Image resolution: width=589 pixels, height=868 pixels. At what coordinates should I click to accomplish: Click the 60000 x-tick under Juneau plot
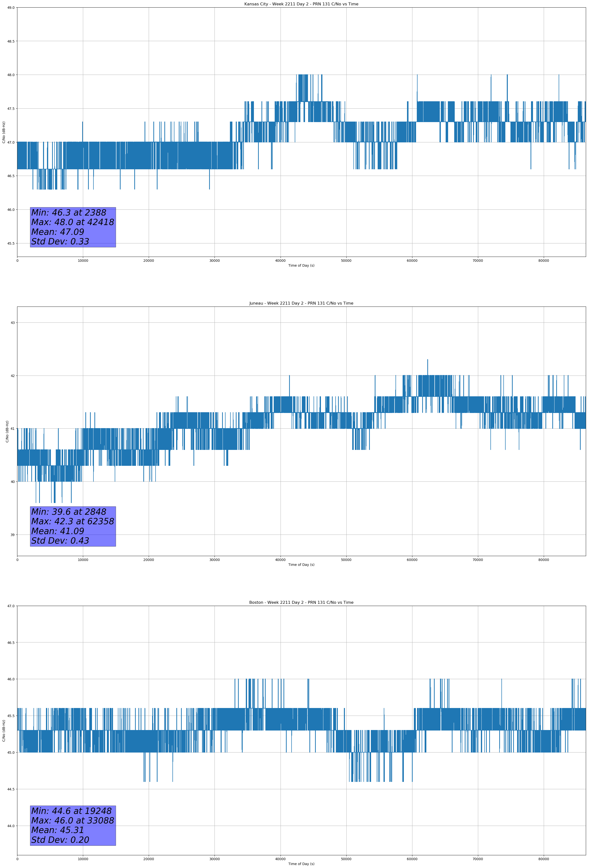pyautogui.click(x=412, y=560)
